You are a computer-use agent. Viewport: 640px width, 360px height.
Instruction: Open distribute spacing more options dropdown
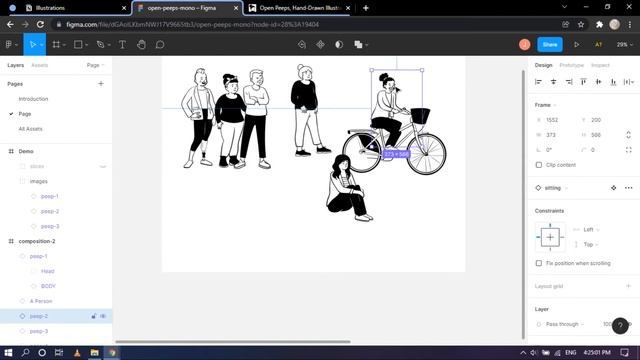click(x=629, y=82)
